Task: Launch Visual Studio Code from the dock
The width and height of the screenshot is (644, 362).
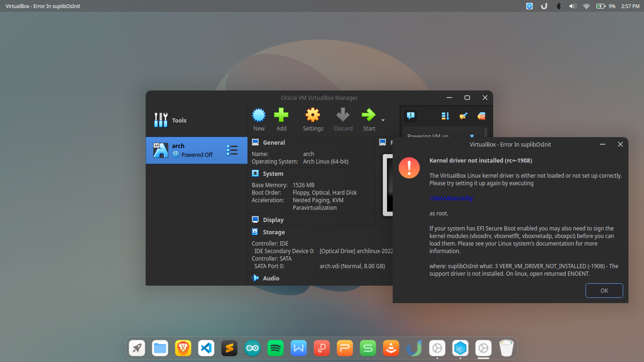Action: click(x=206, y=348)
